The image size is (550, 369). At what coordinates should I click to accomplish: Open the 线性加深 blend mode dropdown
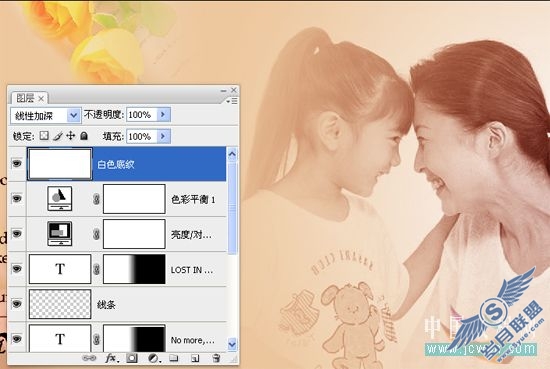74,115
